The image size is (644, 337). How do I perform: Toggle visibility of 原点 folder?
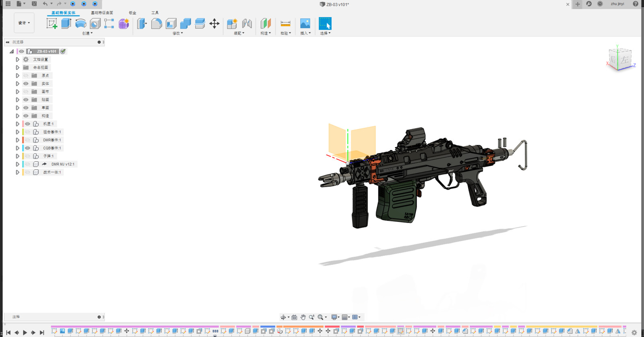26,76
